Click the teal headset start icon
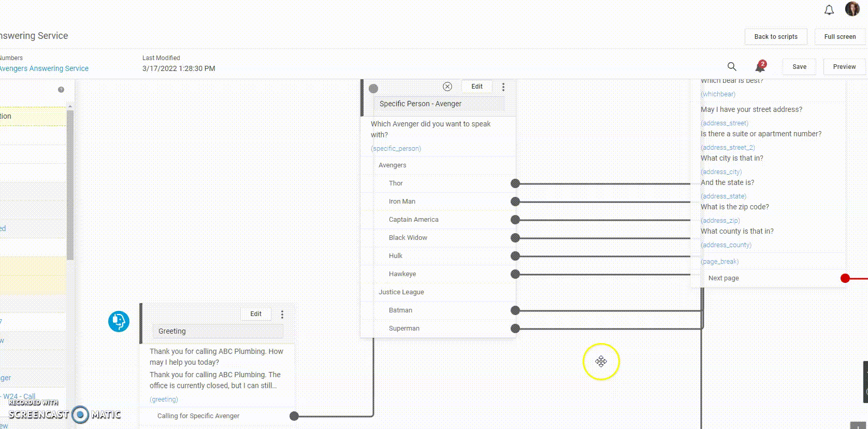The image size is (868, 429). pyautogui.click(x=119, y=321)
